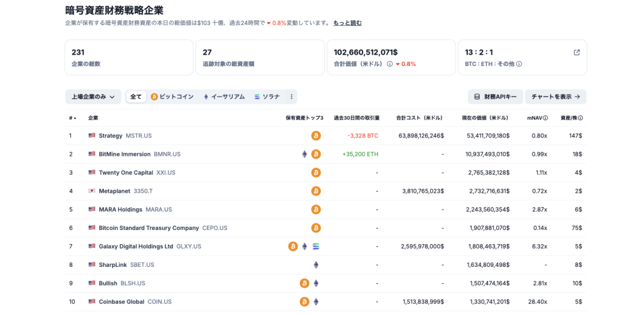This screenshot has width=644, height=314.
Task: Click the Bitcoin icon in MARA Holdings row
Action: pos(316,210)
